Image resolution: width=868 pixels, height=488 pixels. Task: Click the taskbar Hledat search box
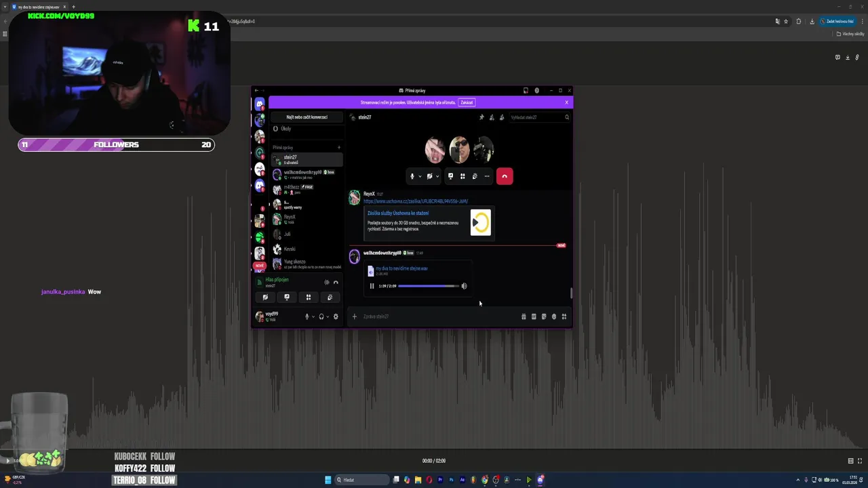tap(363, 480)
